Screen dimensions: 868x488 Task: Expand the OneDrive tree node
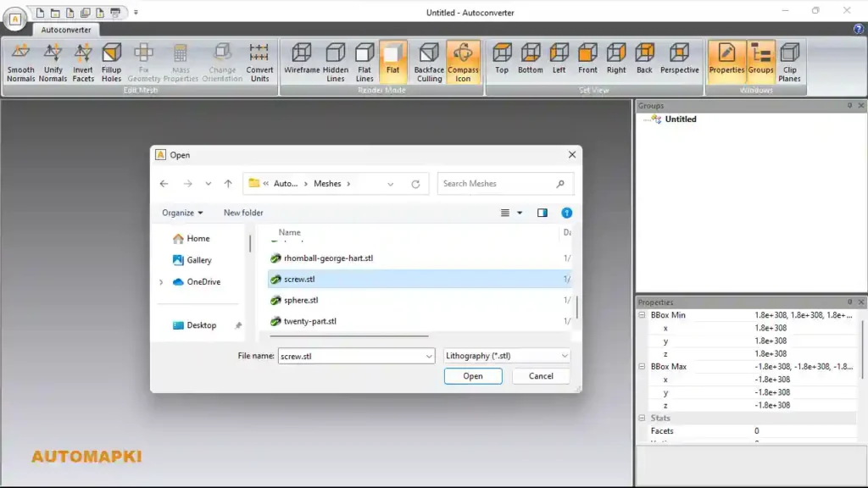(x=161, y=282)
